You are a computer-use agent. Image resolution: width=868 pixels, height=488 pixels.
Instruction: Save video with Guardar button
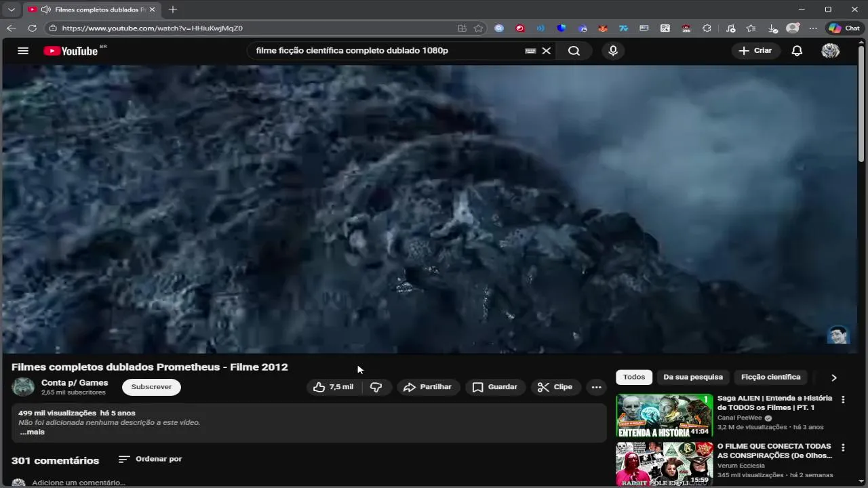pyautogui.click(x=495, y=387)
